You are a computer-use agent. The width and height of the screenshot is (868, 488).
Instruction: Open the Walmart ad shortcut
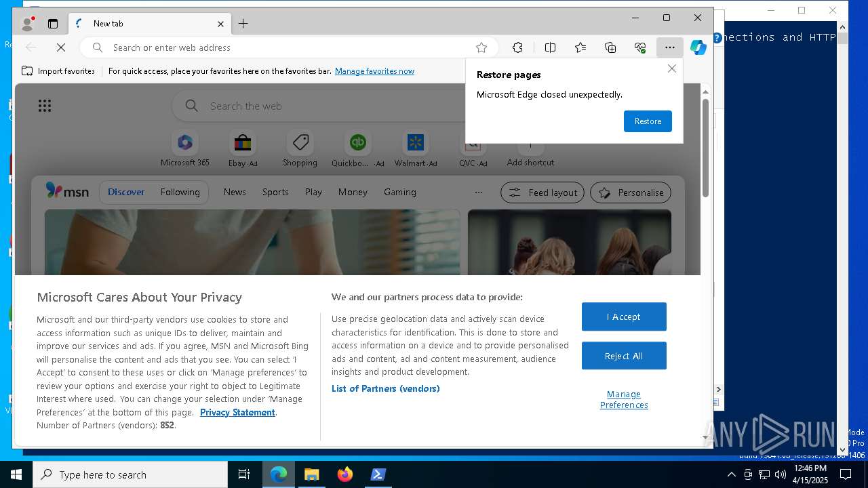(416, 149)
